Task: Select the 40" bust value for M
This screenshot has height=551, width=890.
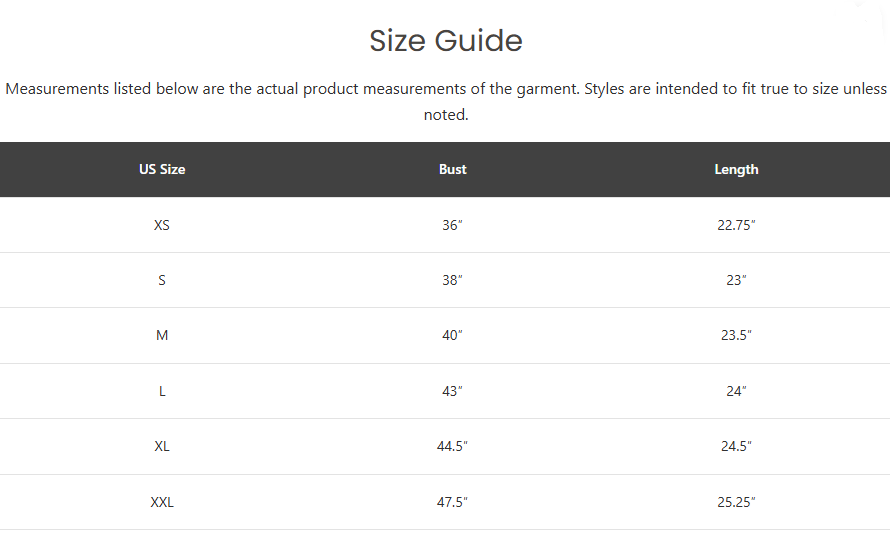Action: [452, 335]
